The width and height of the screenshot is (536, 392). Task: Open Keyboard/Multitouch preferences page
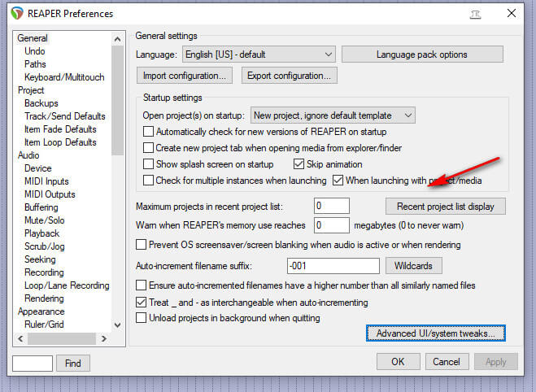[x=64, y=77]
